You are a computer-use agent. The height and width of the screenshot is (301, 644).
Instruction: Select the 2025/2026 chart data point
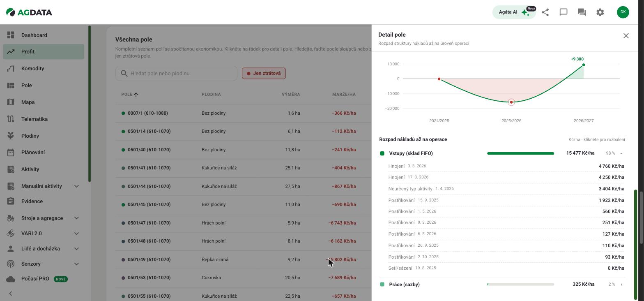[511, 102]
